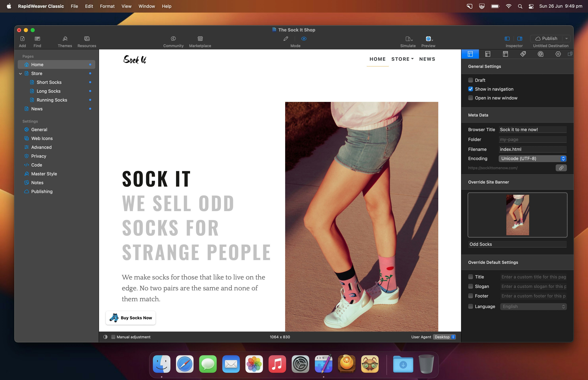Open the last Inspector tab at right edge
The width and height of the screenshot is (588, 380).
tap(570, 54)
